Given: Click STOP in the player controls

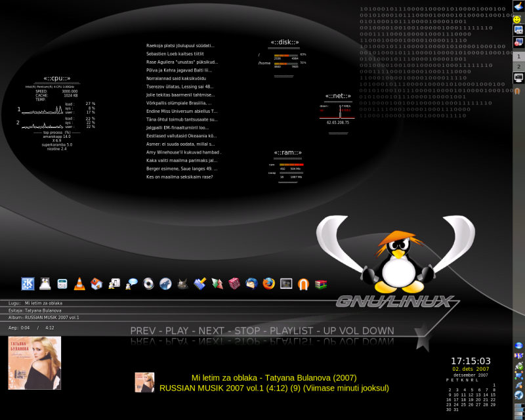Looking at the screenshot, I should pyautogui.click(x=247, y=331).
